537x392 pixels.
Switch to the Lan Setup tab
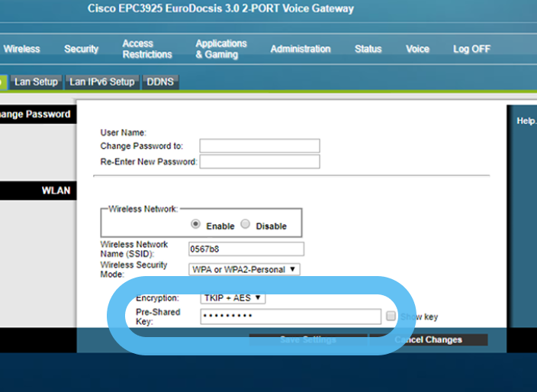point(36,82)
